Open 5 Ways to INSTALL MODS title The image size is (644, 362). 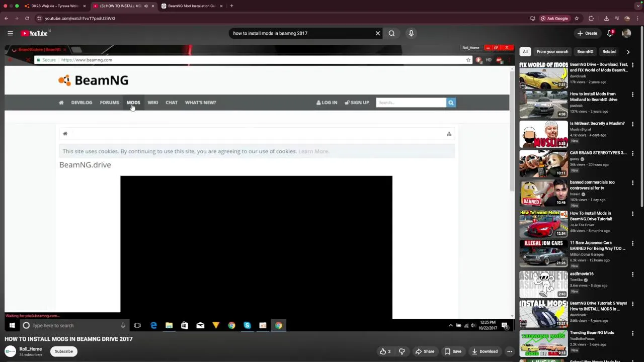(x=598, y=306)
